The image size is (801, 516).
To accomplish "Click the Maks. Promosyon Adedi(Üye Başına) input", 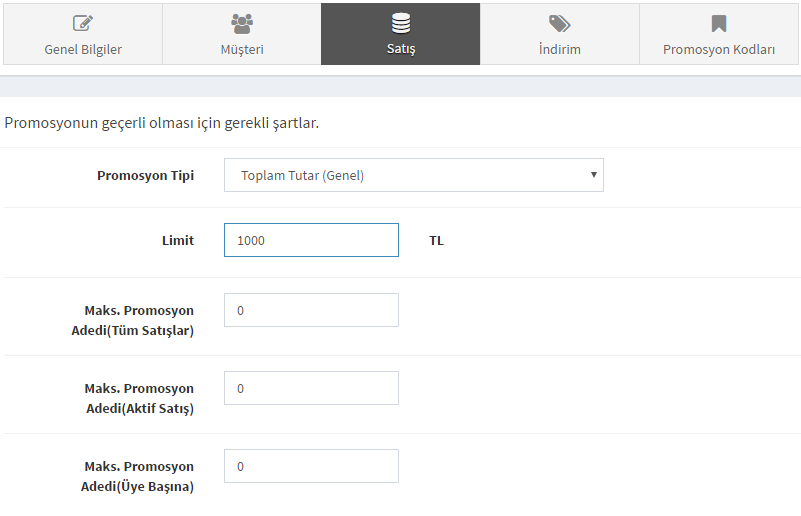I will click(311, 466).
